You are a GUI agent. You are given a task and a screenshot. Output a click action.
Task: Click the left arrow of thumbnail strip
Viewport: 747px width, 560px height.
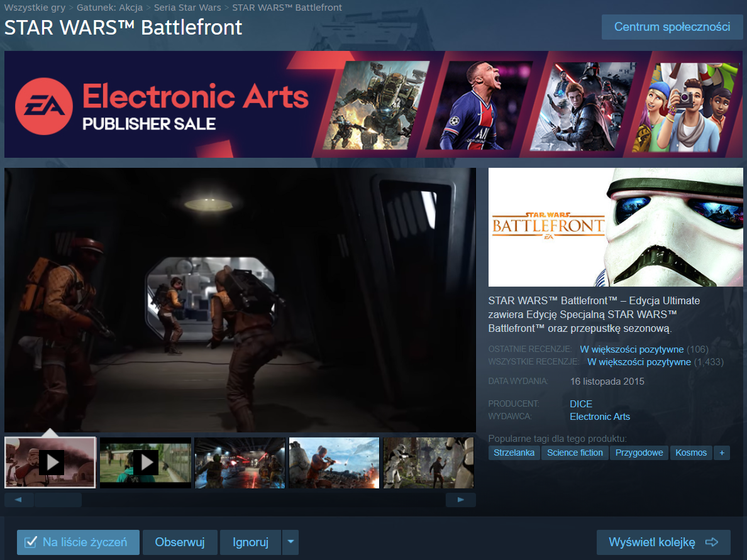(x=19, y=500)
